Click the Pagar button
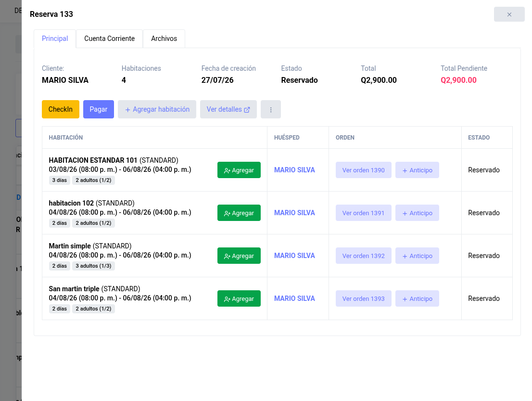The height and width of the screenshot is (401, 532). (x=99, y=109)
